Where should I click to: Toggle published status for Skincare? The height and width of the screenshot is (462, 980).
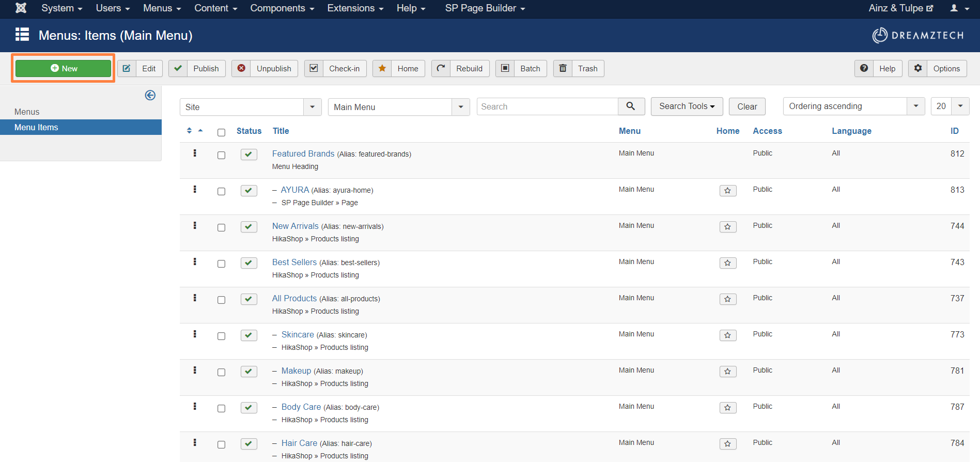[x=249, y=335]
